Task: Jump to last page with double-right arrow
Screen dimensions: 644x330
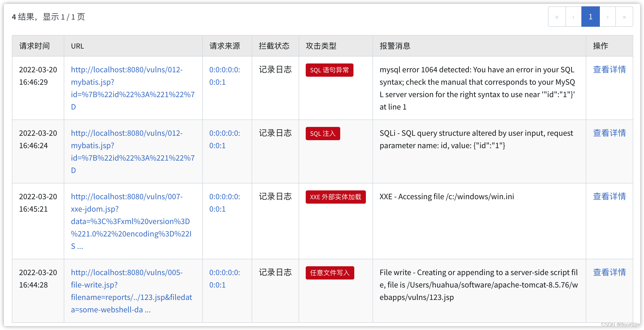Action: point(624,17)
